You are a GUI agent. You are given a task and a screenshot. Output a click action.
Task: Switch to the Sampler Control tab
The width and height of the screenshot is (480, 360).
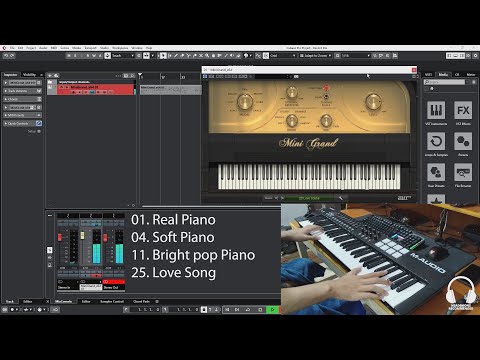(x=112, y=301)
